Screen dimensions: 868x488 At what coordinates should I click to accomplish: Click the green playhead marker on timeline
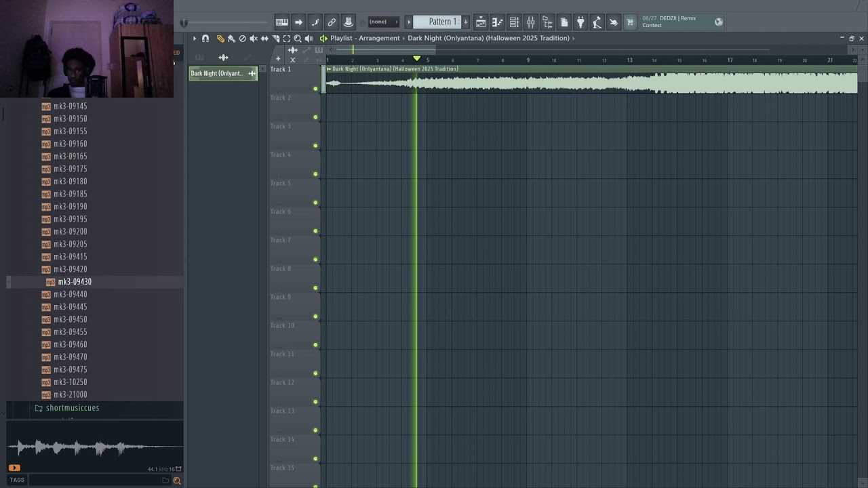pos(416,59)
